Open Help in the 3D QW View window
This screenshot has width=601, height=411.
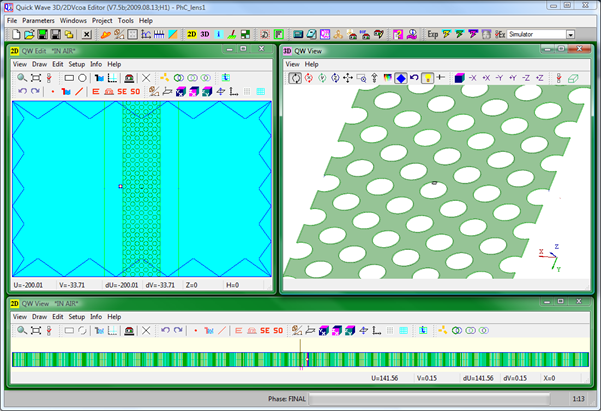pyautogui.click(x=312, y=64)
